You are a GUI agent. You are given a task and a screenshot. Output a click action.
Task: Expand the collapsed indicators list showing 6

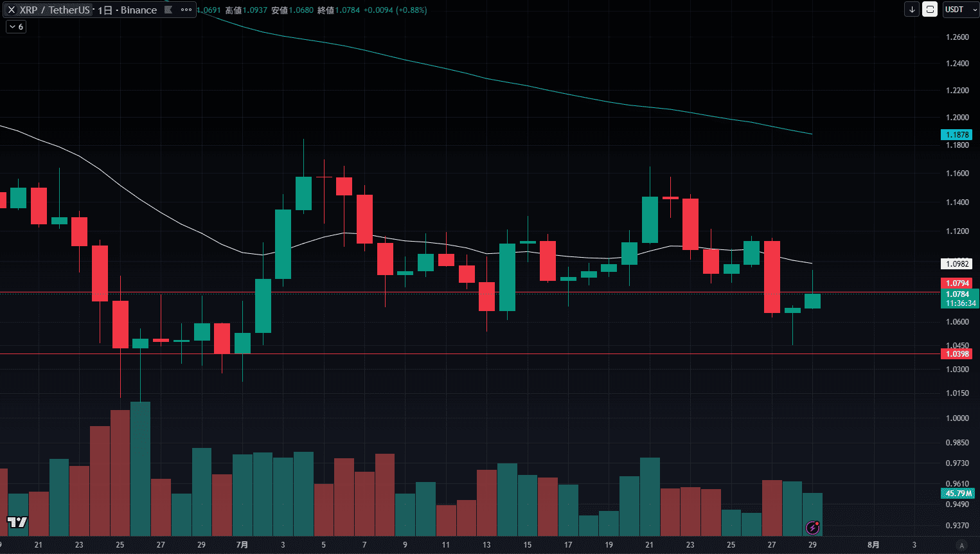16,27
